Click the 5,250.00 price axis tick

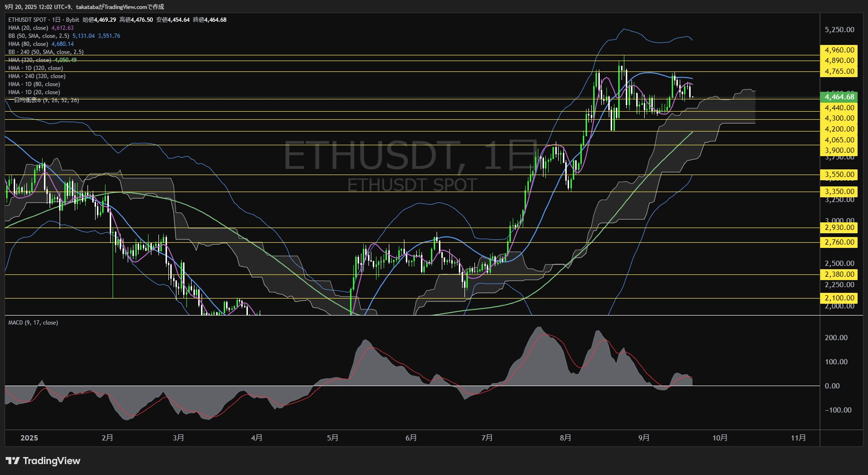pos(840,30)
